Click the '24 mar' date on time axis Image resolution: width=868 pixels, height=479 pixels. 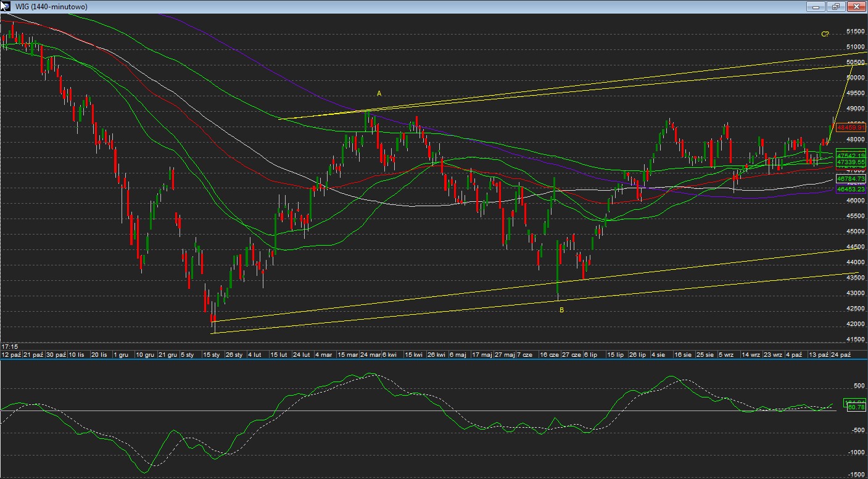click(x=370, y=355)
